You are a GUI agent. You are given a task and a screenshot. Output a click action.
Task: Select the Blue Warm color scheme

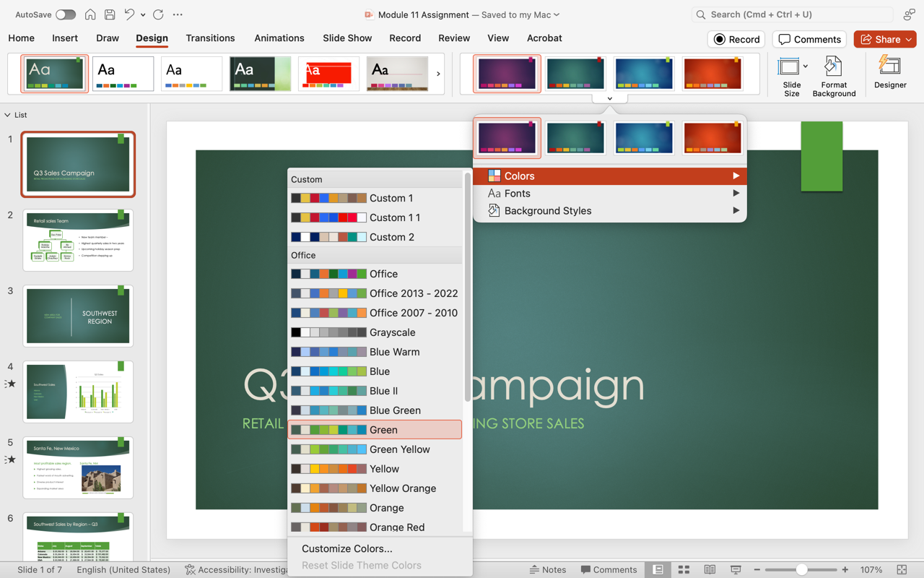(375, 352)
